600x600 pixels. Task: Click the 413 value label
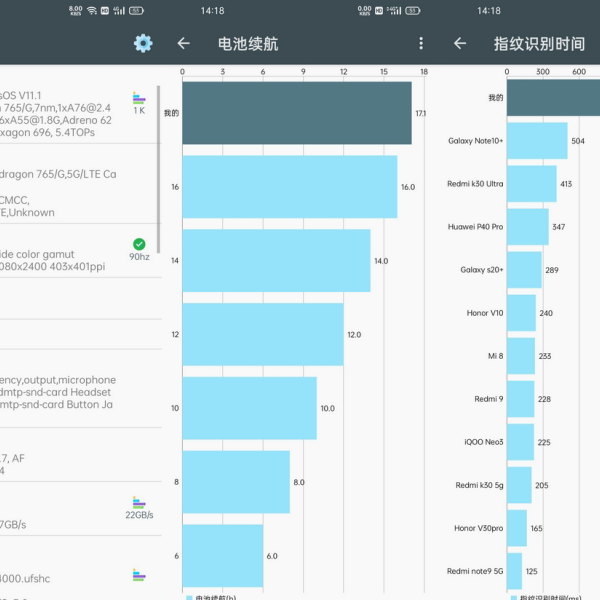pyautogui.click(x=566, y=184)
